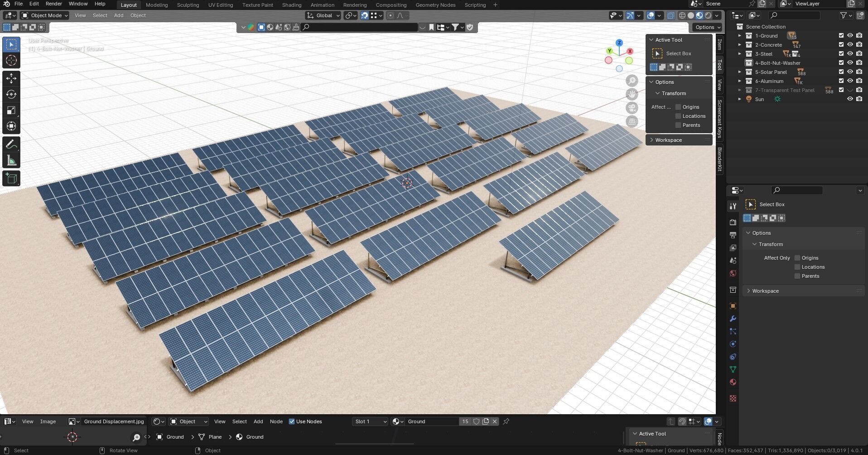Open viewport Add menu
Image resolution: width=868 pixels, height=455 pixels.
pos(119,15)
